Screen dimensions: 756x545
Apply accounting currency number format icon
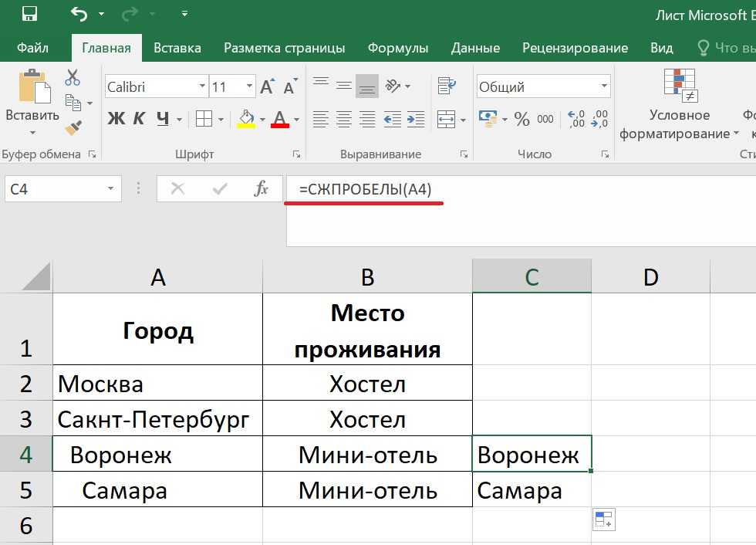(x=488, y=119)
